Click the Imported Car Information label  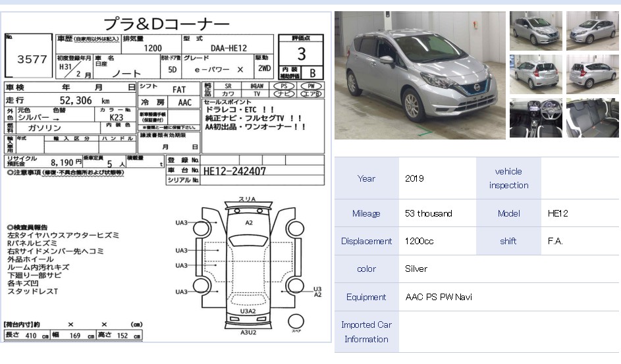point(366,332)
